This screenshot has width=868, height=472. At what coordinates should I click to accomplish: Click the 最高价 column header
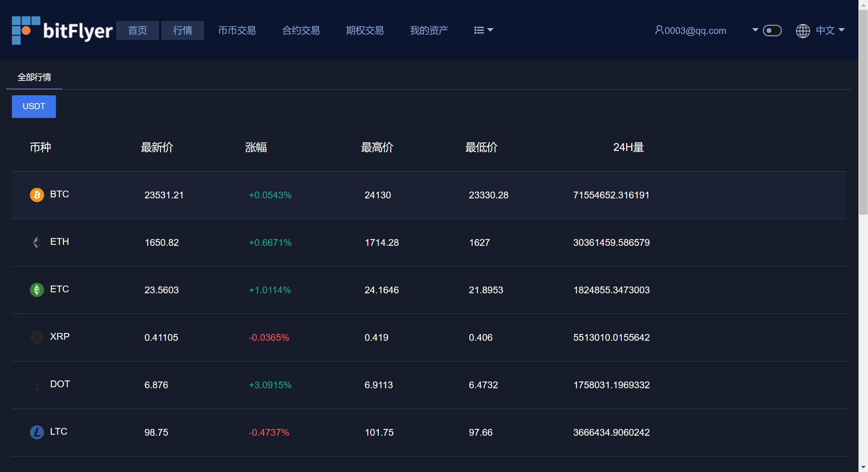[377, 147]
